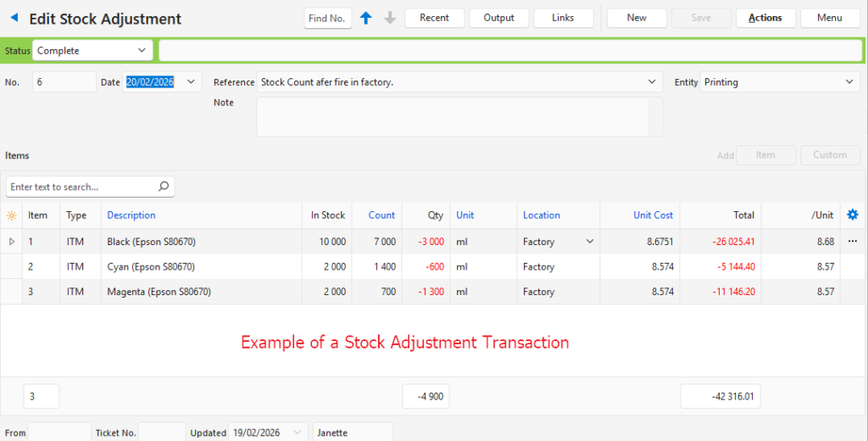Image resolution: width=868 pixels, height=441 pixels.
Task: Open the three-dot menu on row 1
Action: (853, 242)
